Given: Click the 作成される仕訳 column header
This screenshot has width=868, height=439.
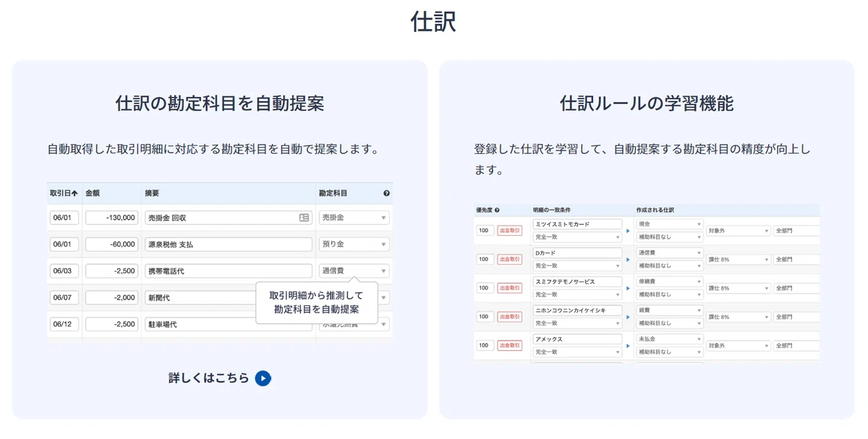Looking at the screenshot, I should [x=655, y=210].
